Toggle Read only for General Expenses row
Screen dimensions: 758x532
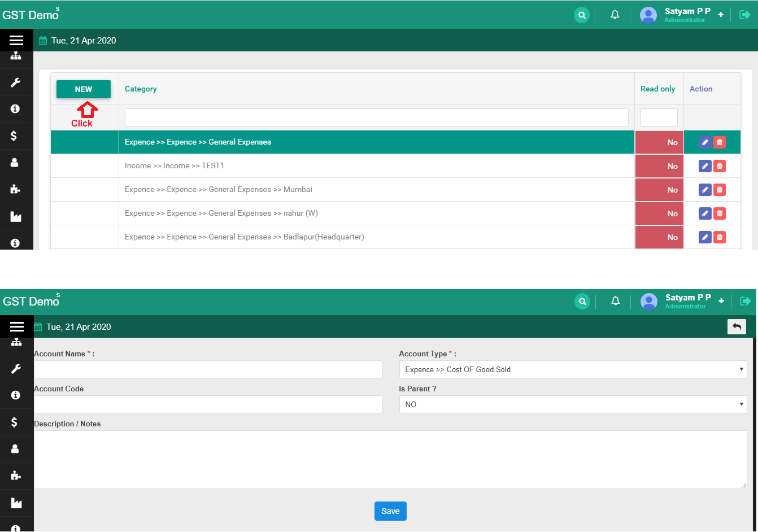[659, 142]
